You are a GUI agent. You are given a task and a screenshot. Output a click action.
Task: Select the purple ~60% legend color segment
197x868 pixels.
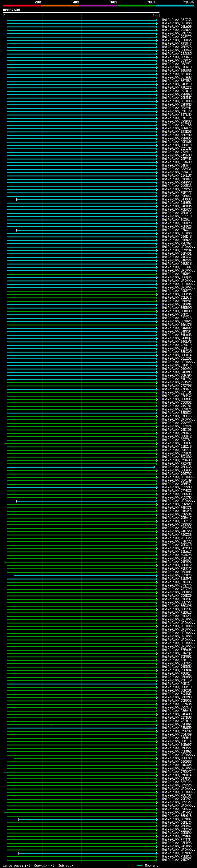(x=98, y=6)
